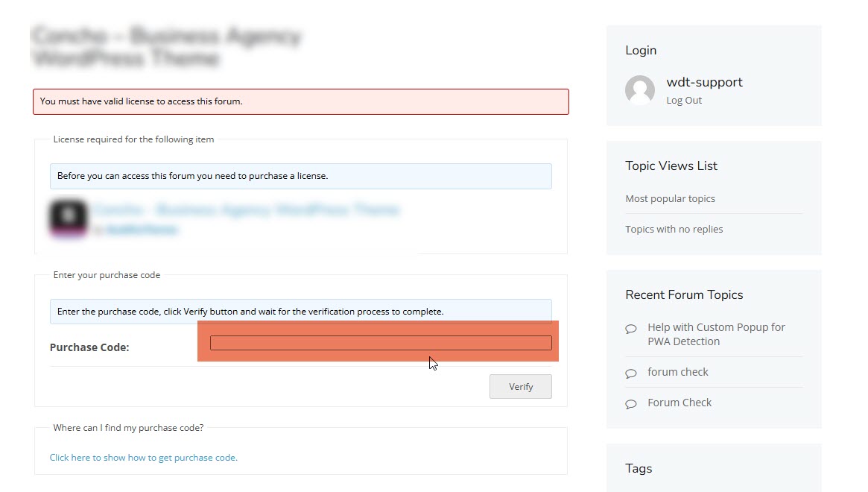
Task: Click the wdt-support user avatar icon
Action: (x=639, y=90)
